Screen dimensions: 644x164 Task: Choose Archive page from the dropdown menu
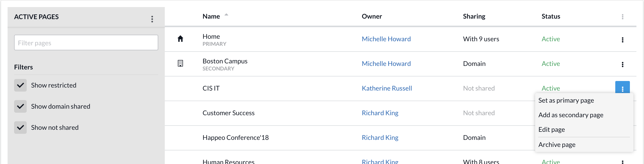click(557, 145)
